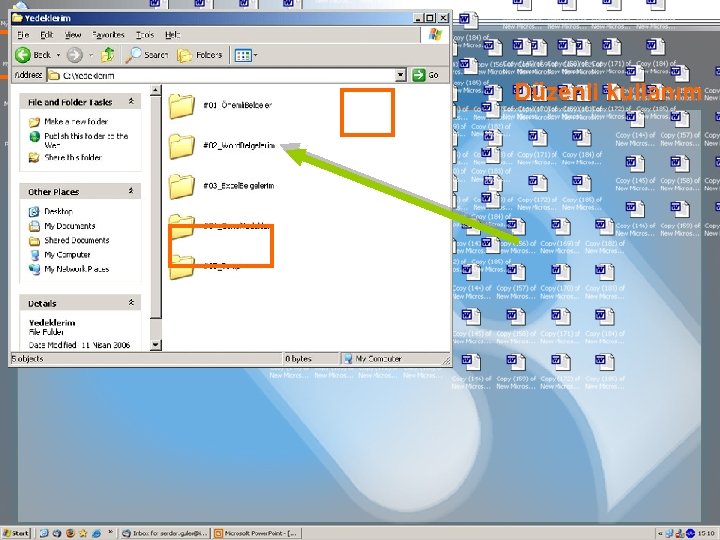Open the Edit menu
Viewport: 720px width, 540px height.
46,35
